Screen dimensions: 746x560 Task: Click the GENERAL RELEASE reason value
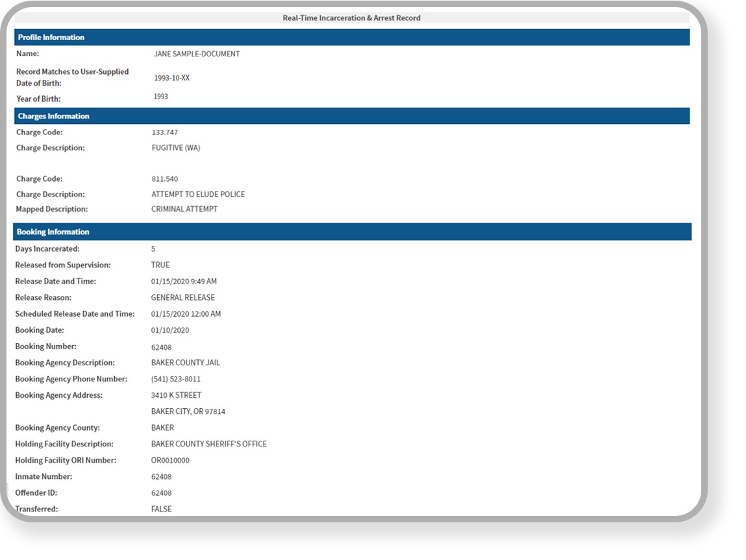[183, 298]
